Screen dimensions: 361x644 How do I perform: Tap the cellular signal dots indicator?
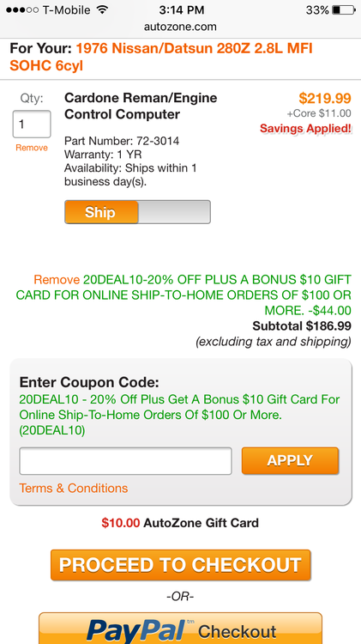point(22,9)
